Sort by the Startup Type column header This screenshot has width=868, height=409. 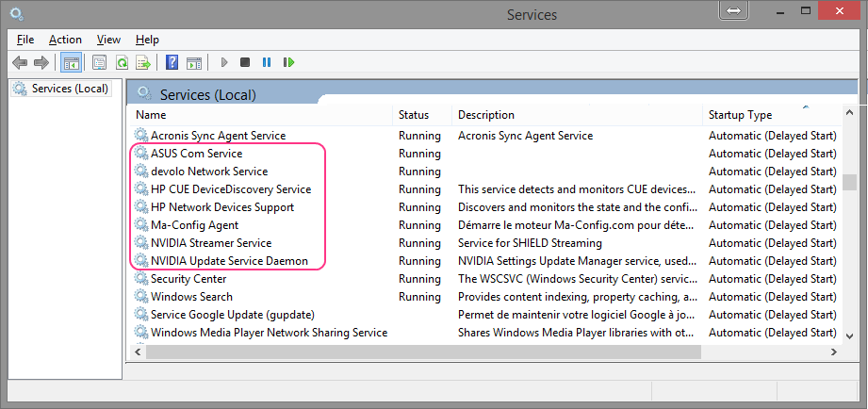tap(772, 115)
